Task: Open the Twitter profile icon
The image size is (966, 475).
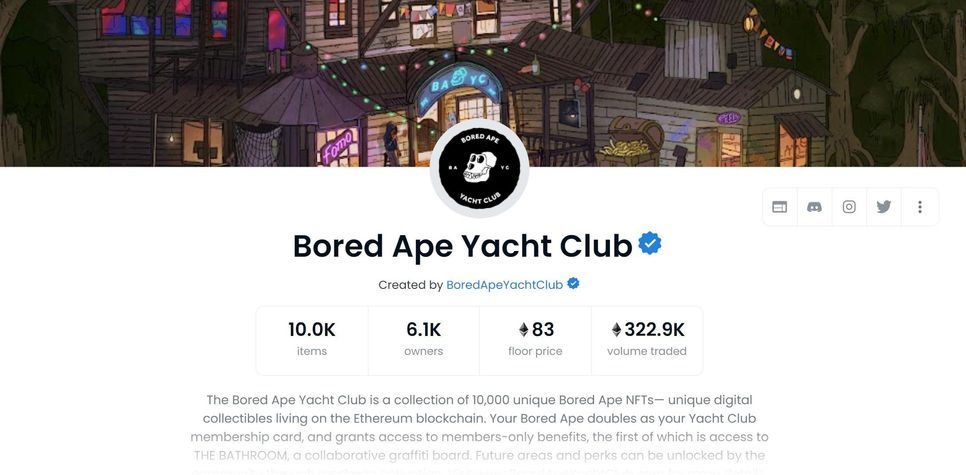Action: click(x=883, y=207)
